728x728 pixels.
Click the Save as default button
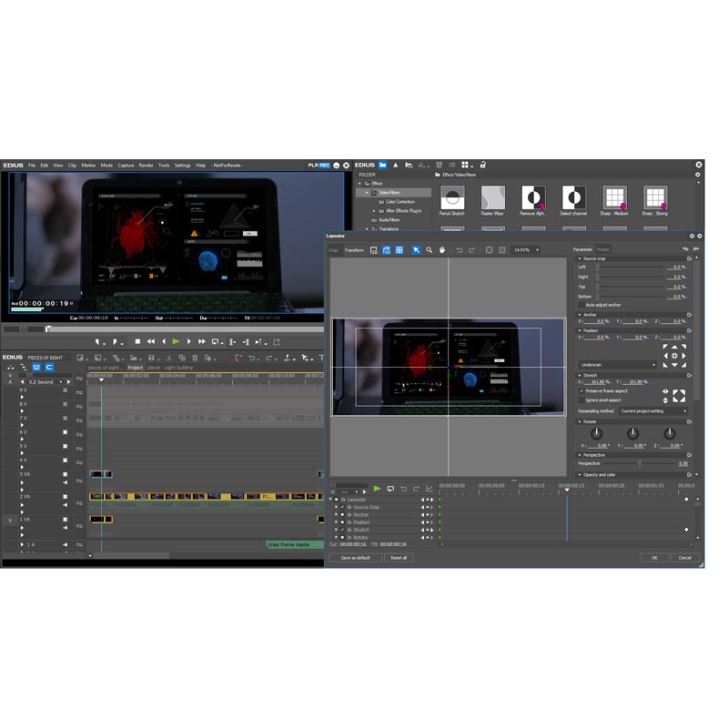357,557
